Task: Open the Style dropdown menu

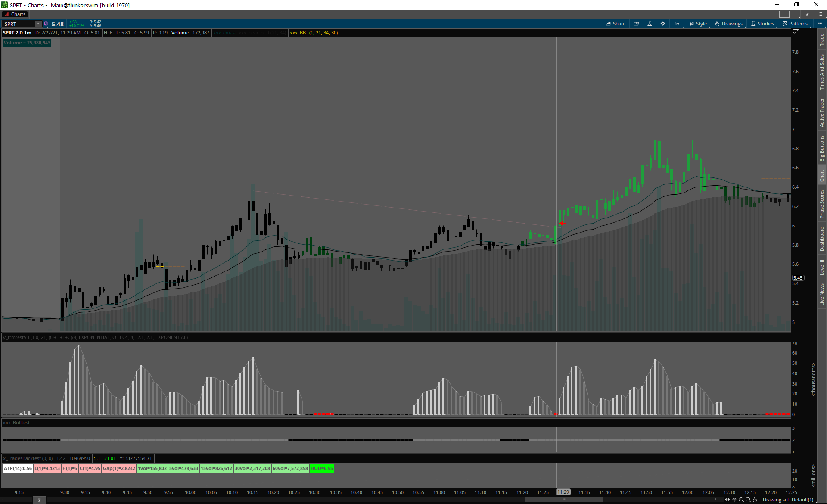Action: click(698, 24)
